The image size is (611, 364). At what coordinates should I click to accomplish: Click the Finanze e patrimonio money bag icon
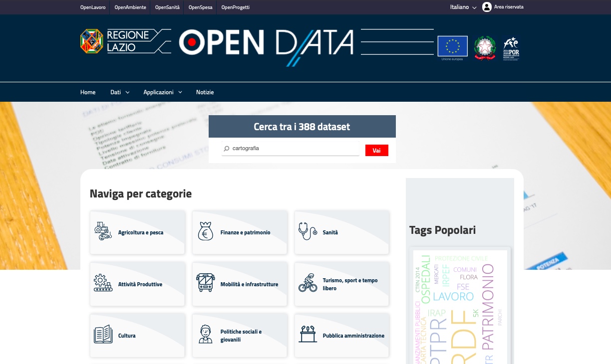pos(205,231)
